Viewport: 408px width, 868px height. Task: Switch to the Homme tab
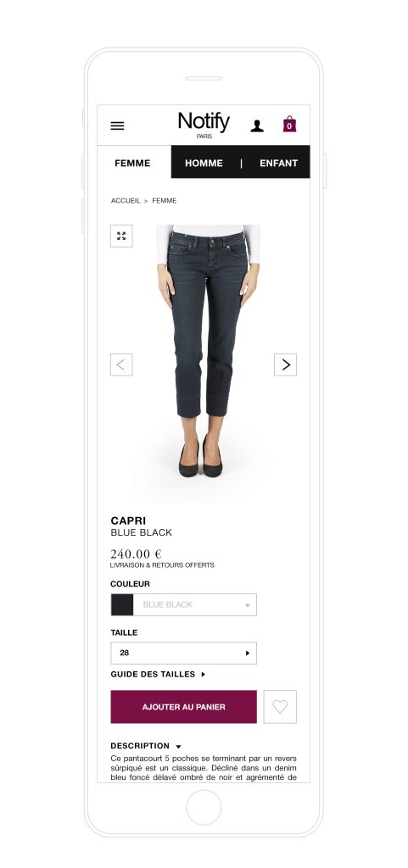coord(204,164)
